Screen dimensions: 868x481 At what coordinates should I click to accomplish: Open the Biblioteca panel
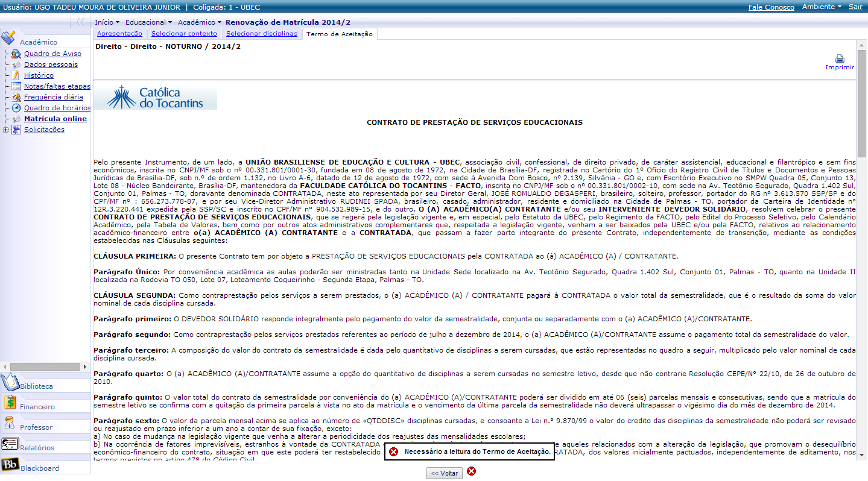(x=46, y=383)
